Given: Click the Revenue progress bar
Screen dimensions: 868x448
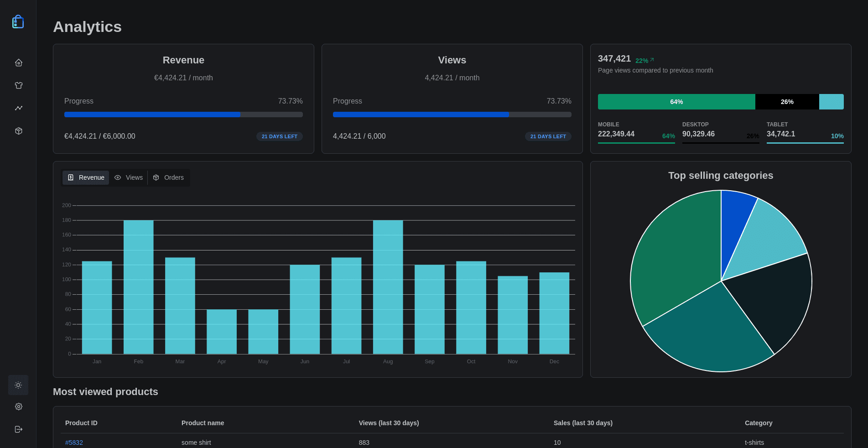Looking at the screenshot, I should pos(183,115).
